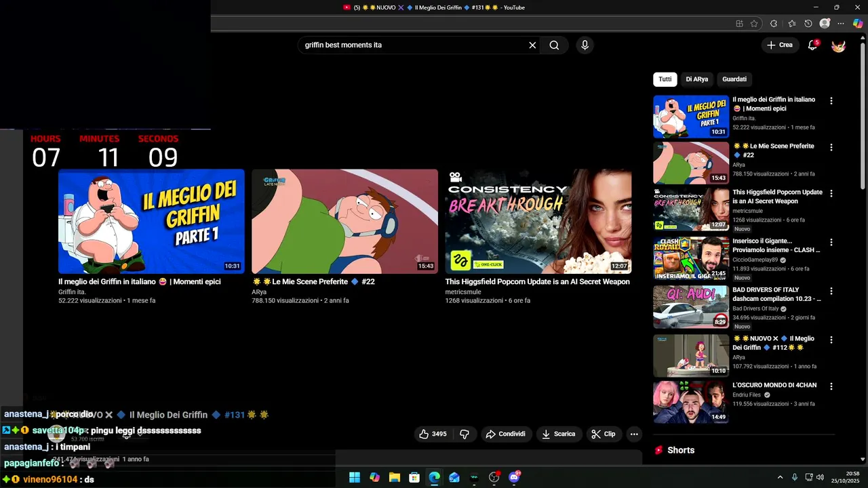Open the YouTube account avatar menu

tap(838, 45)
